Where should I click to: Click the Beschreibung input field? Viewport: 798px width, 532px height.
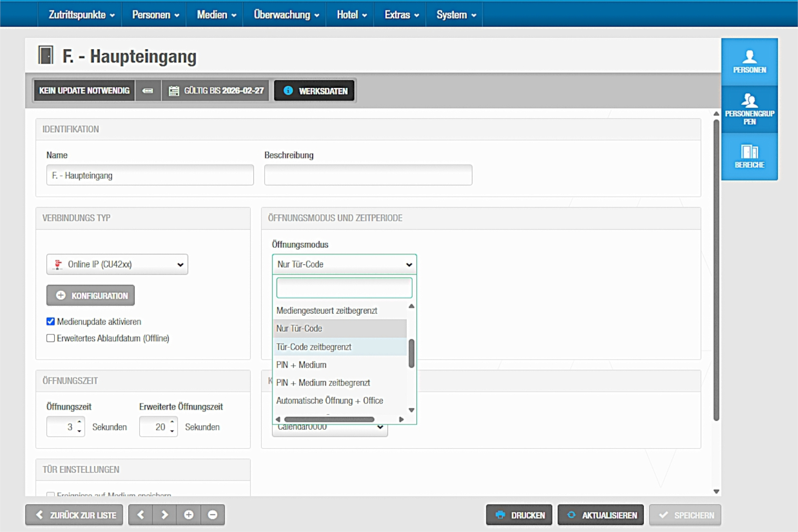click(368, 175)
